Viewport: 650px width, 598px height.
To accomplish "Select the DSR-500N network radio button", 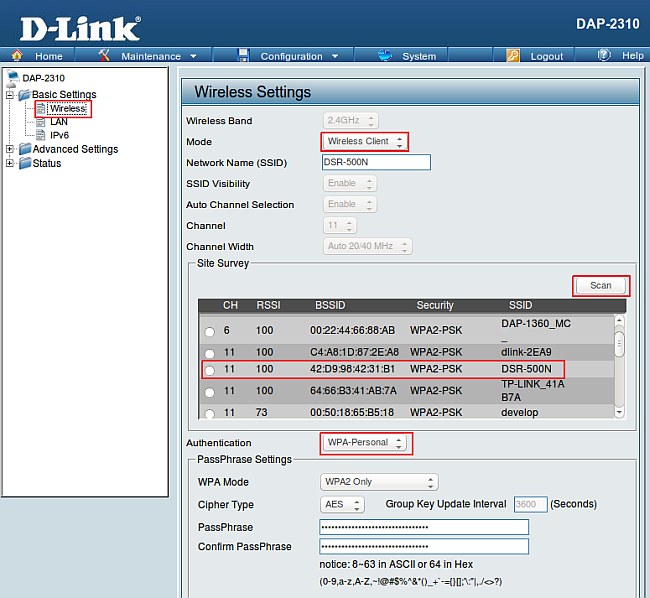I will click(209, 370).
